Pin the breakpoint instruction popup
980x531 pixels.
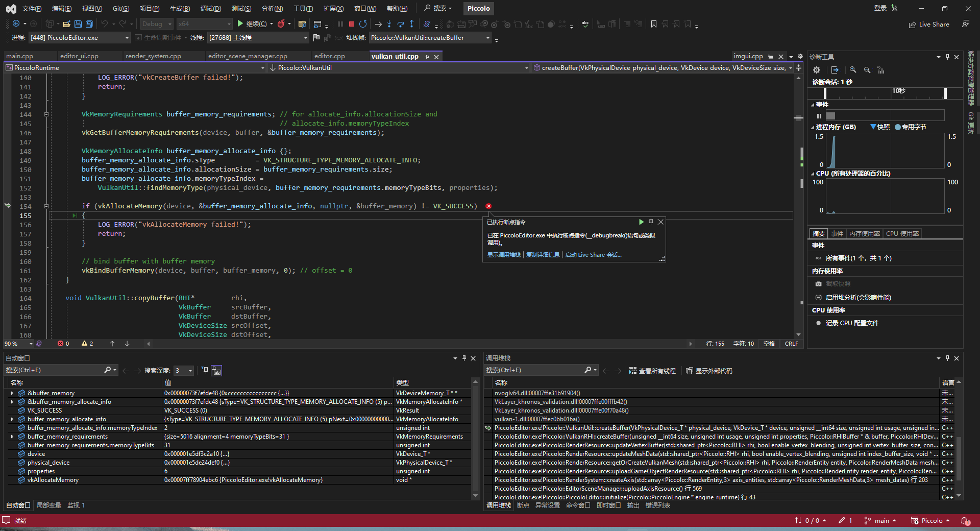651,222
